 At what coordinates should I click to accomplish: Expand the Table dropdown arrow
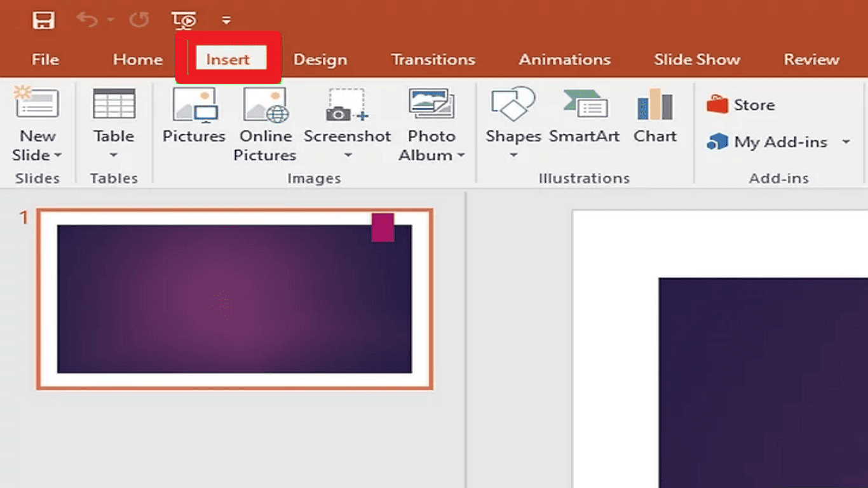(114, 155)
